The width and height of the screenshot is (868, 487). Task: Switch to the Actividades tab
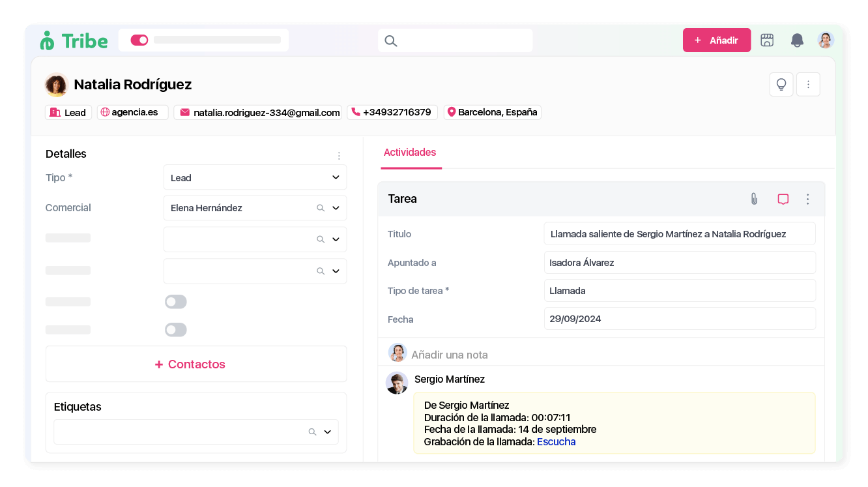coord(410,153)
